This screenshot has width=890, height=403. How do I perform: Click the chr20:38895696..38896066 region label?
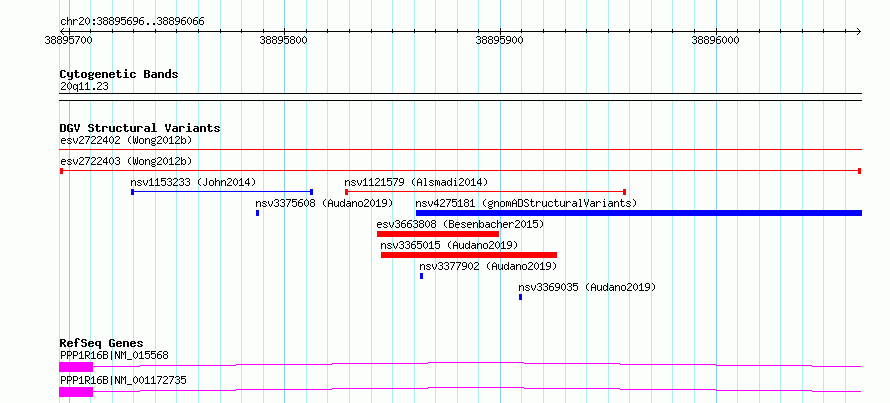tap(132, 22)
